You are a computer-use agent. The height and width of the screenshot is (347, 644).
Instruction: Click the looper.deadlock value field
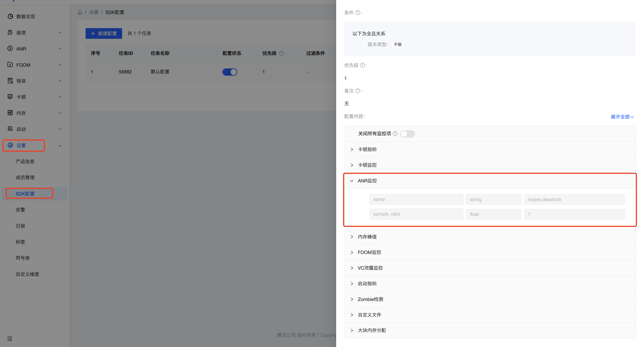point(574,200)
